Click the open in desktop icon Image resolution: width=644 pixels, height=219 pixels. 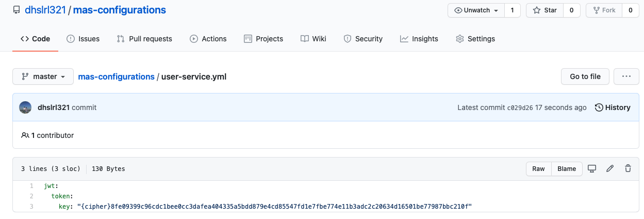tap(592, 168)
